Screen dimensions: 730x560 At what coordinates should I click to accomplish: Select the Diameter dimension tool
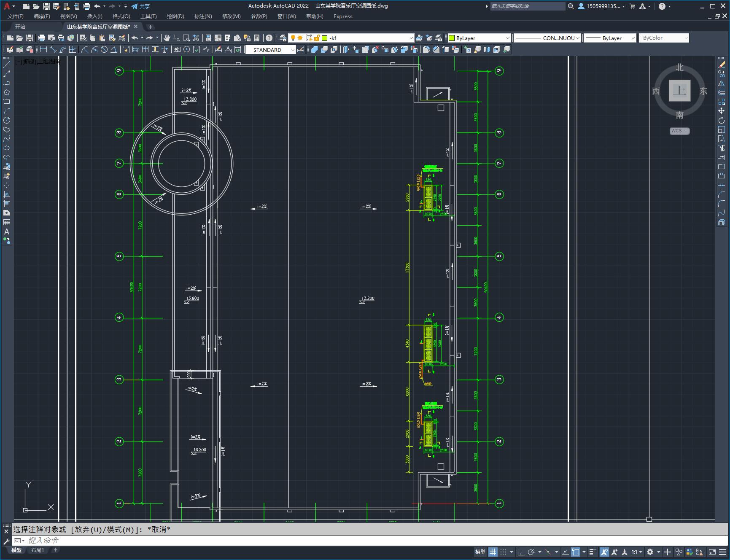click(x=104, y=49)
